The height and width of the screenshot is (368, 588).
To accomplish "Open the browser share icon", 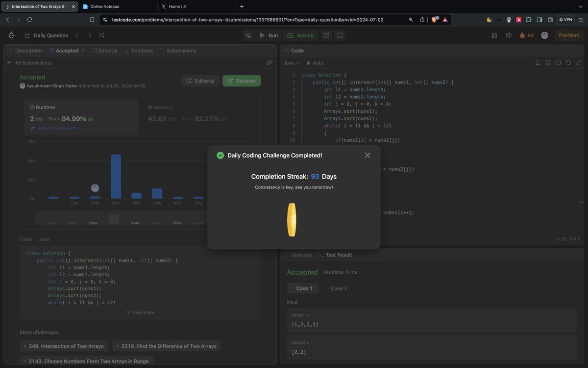I will [x=422, y=20].
